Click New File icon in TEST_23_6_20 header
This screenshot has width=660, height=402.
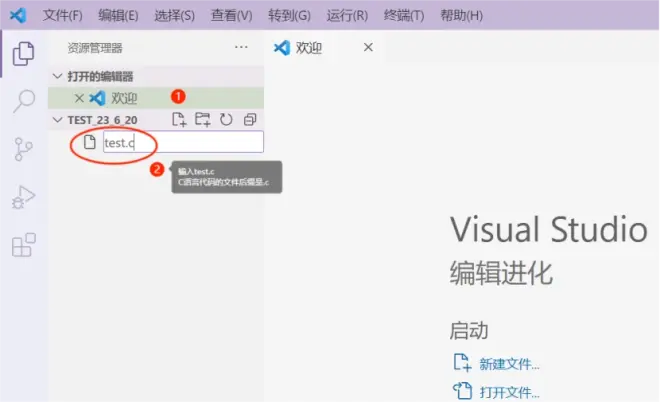pos(179,120)
